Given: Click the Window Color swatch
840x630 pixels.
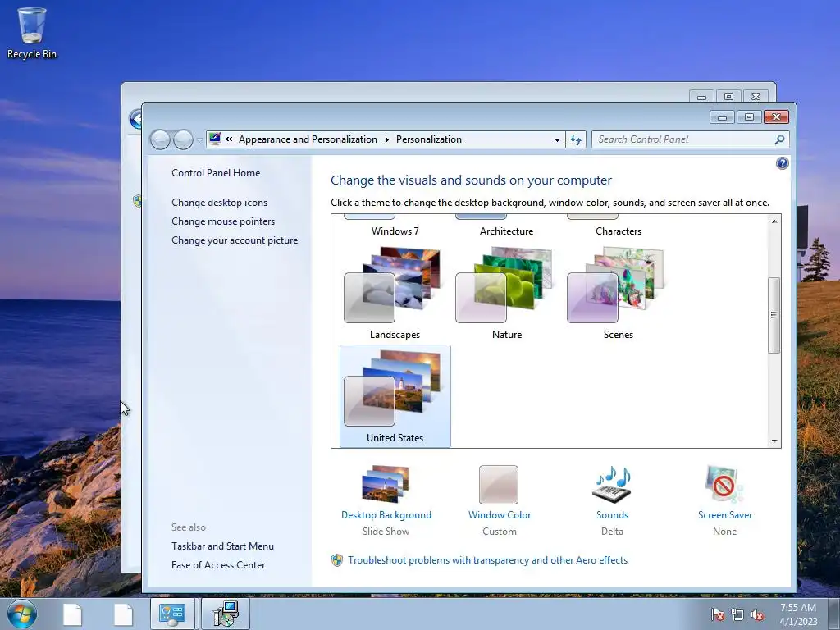Looking at the screenshot, I should tap(499, 484).
